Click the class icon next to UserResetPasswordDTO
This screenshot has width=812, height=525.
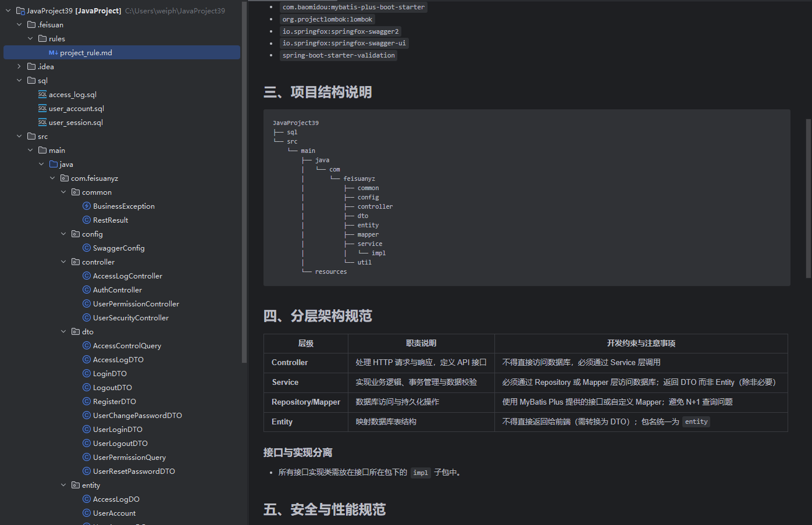87,472
